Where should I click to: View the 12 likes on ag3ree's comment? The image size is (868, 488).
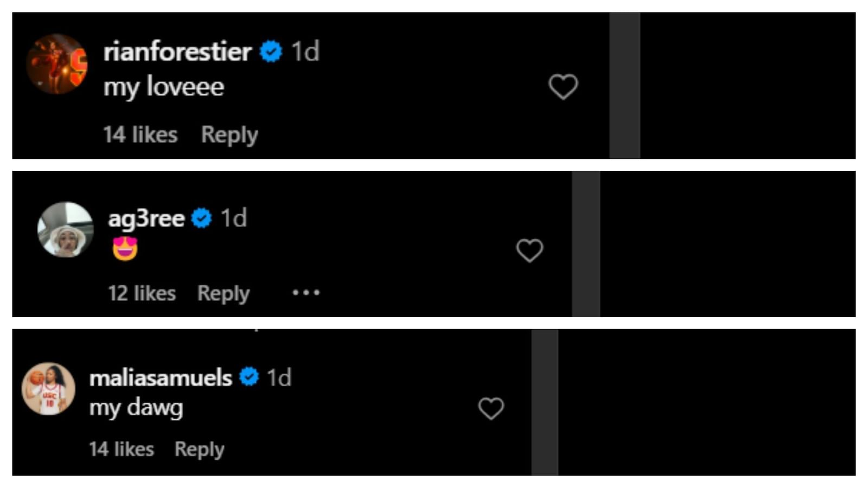tap(142, 293)
